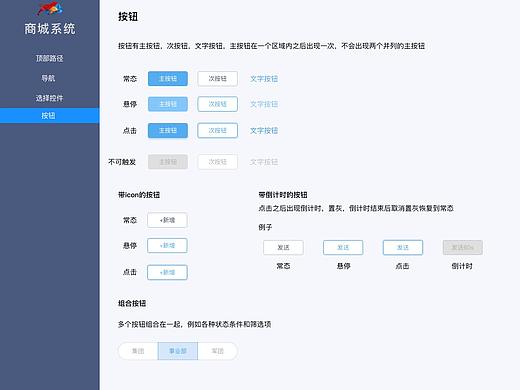
Task: Click 文字按钮 link in the 常态 row
Action: tap(264, 79)
